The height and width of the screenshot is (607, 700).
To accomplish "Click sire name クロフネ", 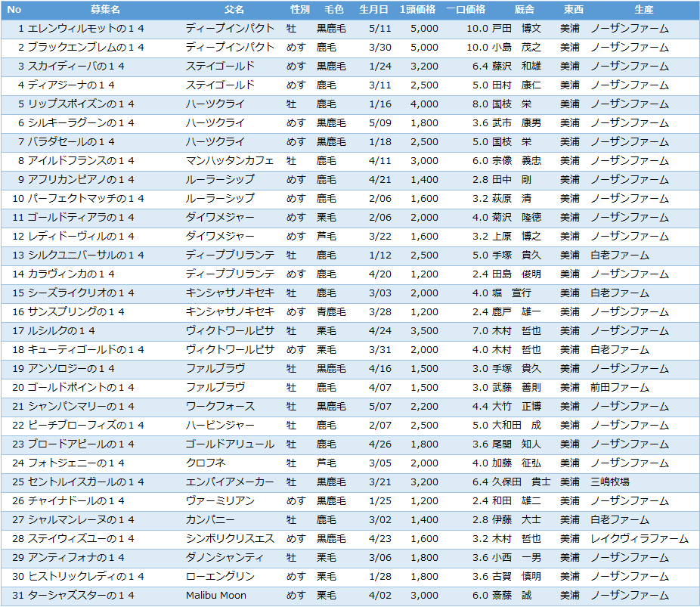I will 206,463.
